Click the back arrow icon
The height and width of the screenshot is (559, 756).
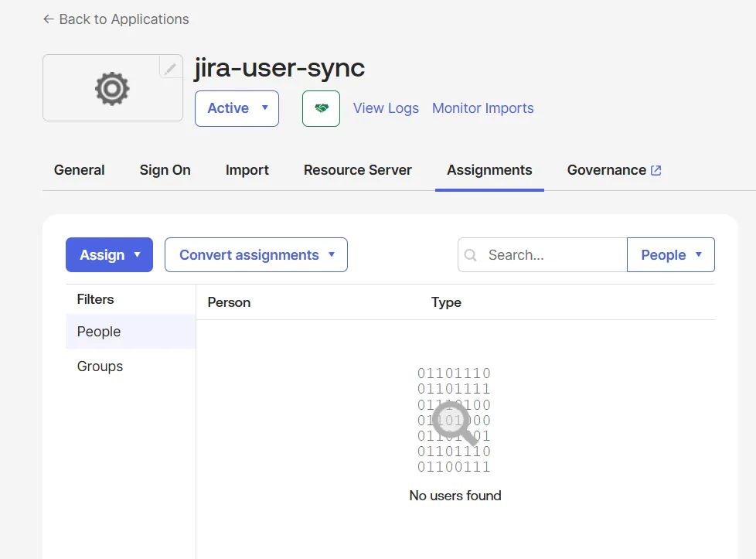coord(48,19)
